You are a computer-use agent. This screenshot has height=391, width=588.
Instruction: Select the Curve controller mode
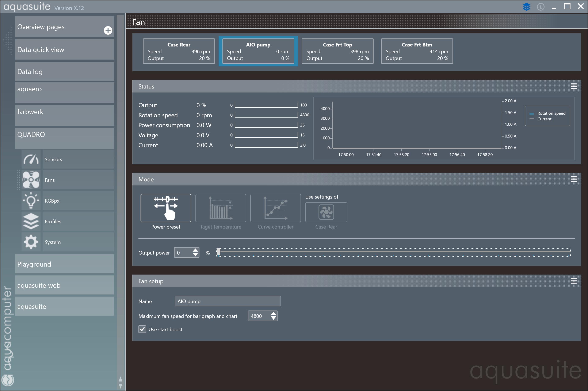[x=275, y=208]
